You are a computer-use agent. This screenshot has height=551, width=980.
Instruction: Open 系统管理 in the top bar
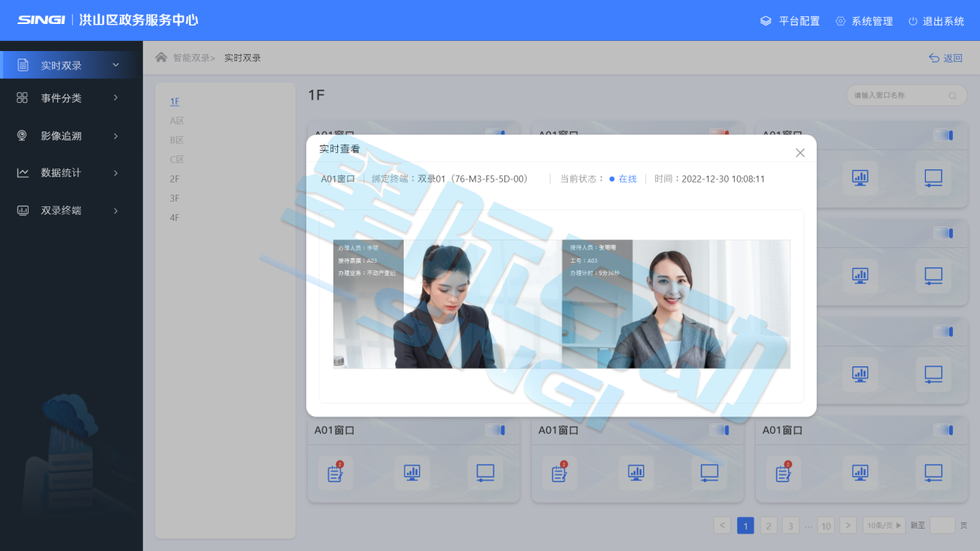coord(872,21)
